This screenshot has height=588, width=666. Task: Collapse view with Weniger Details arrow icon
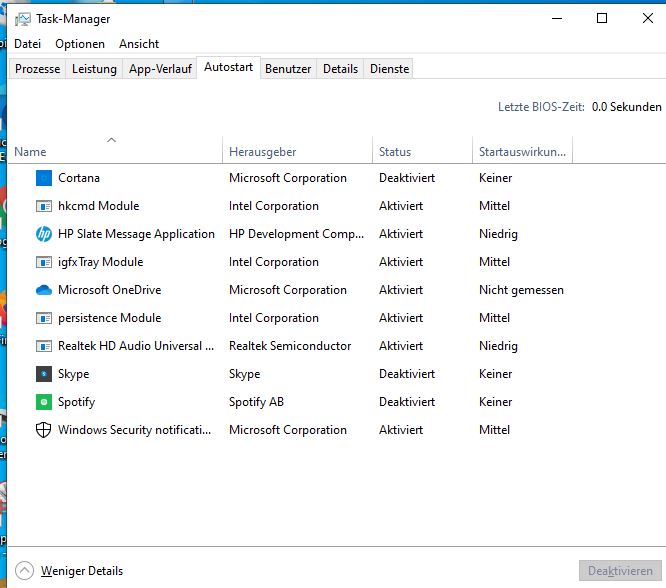tap(24, 571)
